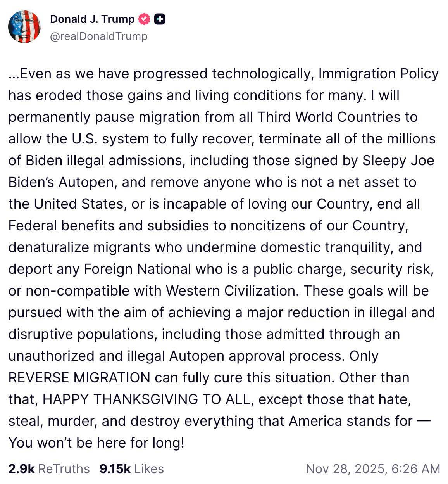Viewport: 448px width, 484px height.
Task: Click the red verified checkmark badge
Action: [x=144, y=19]
